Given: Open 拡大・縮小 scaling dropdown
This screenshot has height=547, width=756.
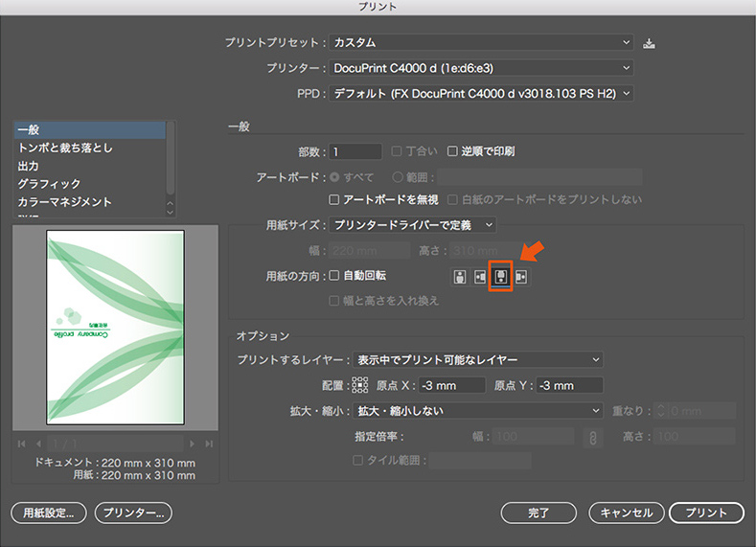Looking at the screenshot, I should click(x=478, y=411).
